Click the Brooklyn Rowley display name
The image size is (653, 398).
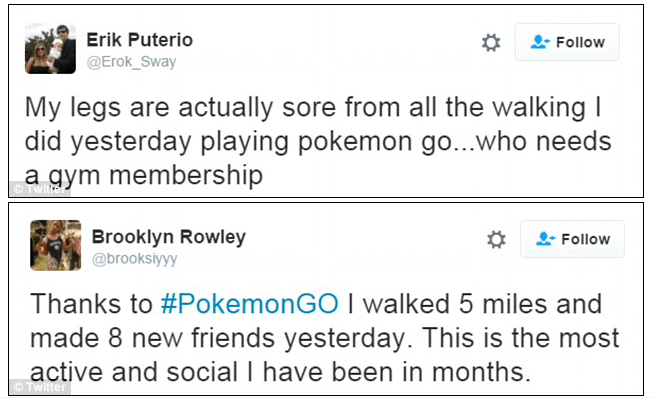click(169, 237)
